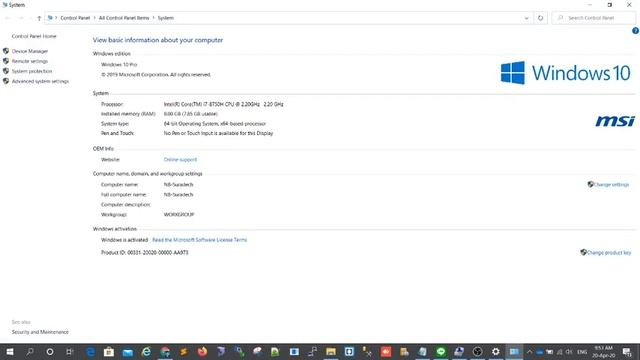The height and width of the screenshot is (360, 640).
Task: Open the volume control in system tray
Action: (569, 352)
